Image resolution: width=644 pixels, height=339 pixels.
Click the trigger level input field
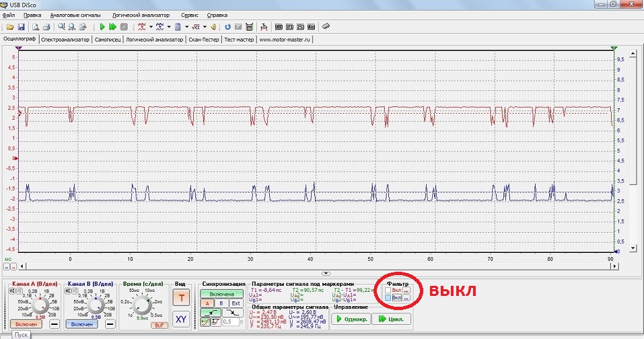click(x=229, y=322)
